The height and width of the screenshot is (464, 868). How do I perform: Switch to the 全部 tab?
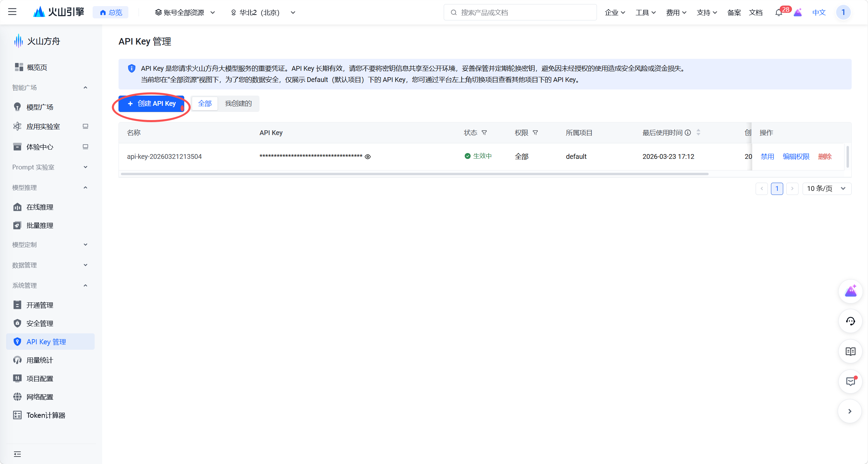[205, 103]
